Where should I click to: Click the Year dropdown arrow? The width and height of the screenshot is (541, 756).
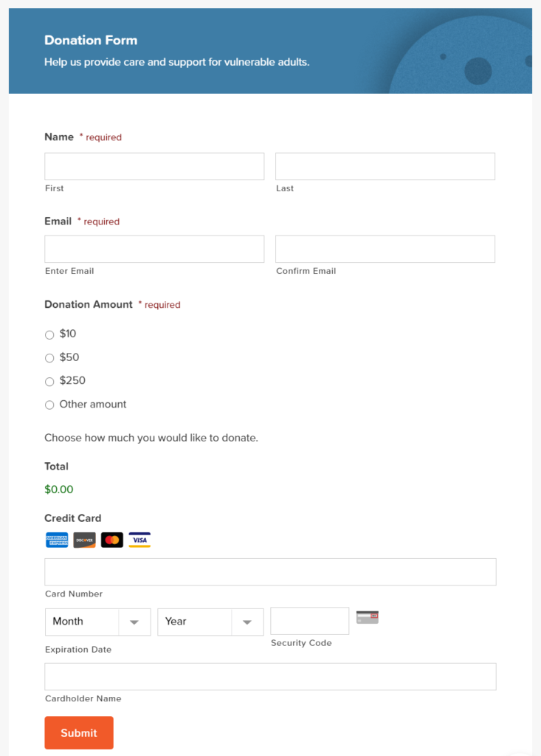click(x=248, y=622)
